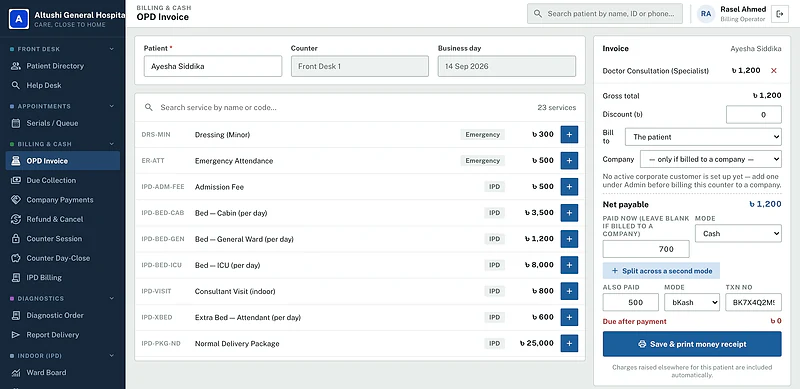Open Patient Directory page
The width and height of the screenshot is (800, 389).
(x=63, y=66)
